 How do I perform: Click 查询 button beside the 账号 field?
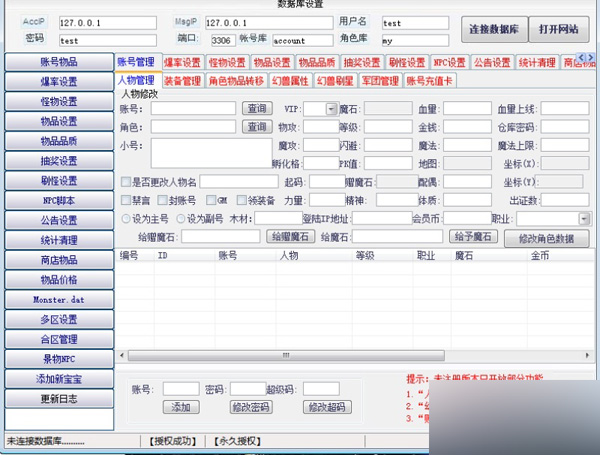point(257,108)
